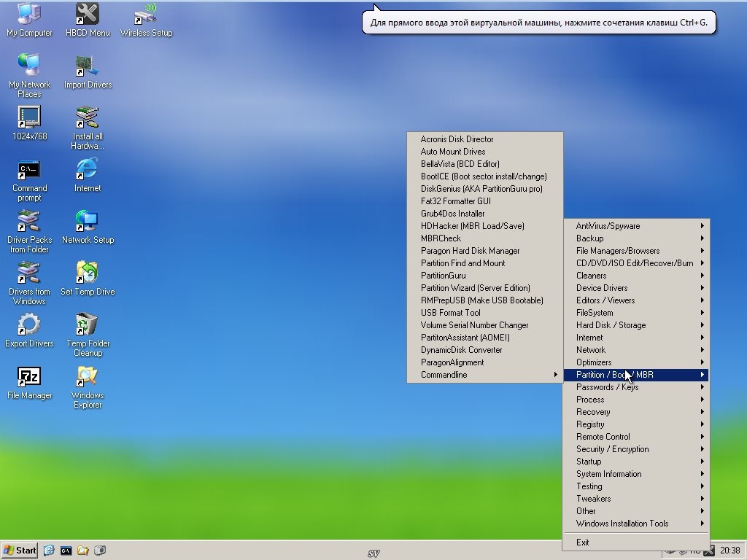
Task: Open Windows Installation Tools submenu
Action: tap(622, 524)
